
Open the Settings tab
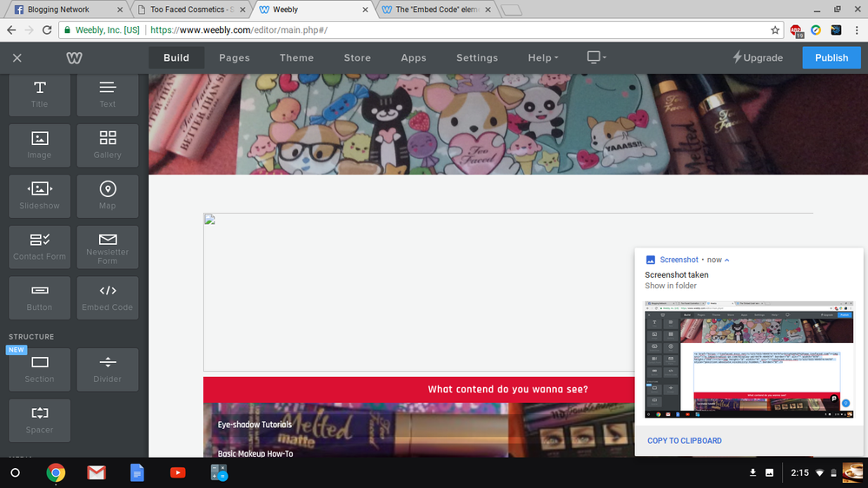click(477, 57)
